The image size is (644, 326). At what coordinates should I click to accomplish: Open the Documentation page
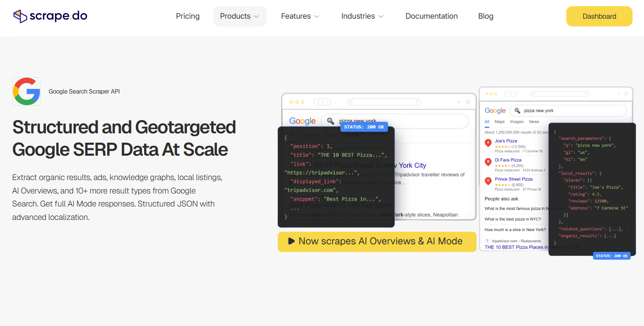432,16
